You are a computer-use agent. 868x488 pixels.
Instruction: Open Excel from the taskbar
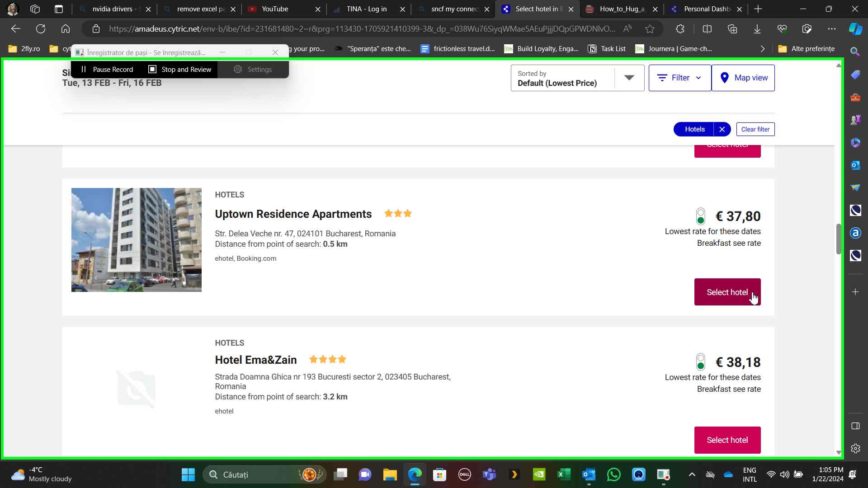coord(564,474)
